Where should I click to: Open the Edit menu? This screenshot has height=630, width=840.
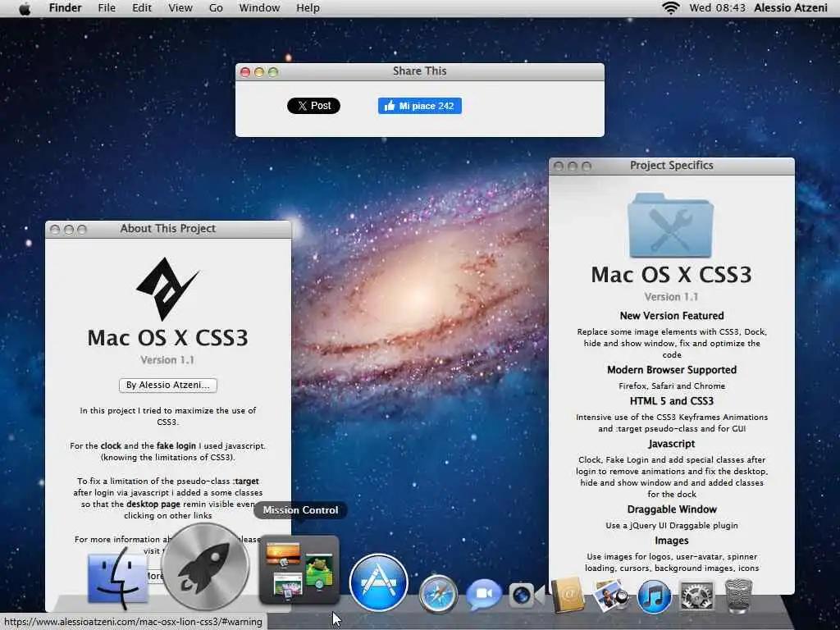(x=142, y=8)
